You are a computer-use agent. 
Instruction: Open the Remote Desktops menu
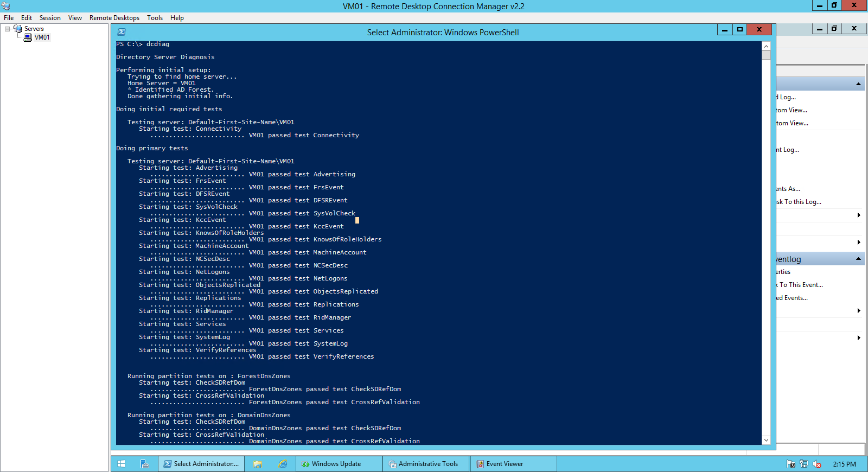(114, 18)
